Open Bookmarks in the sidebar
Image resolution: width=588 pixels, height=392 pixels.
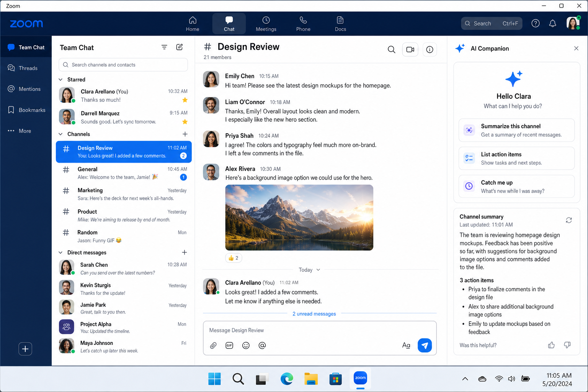(26, 110)
